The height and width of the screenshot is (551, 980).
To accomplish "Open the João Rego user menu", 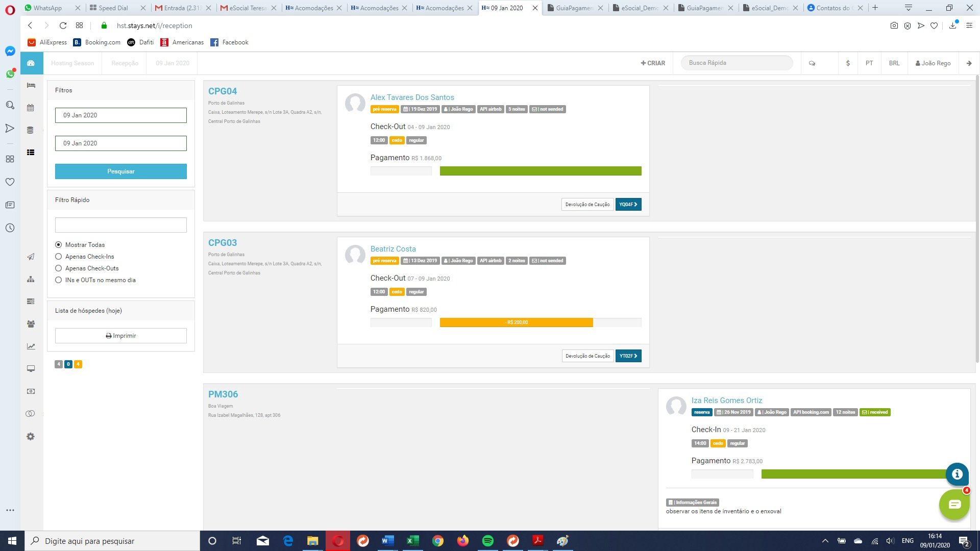I will [x=933, y=63].
